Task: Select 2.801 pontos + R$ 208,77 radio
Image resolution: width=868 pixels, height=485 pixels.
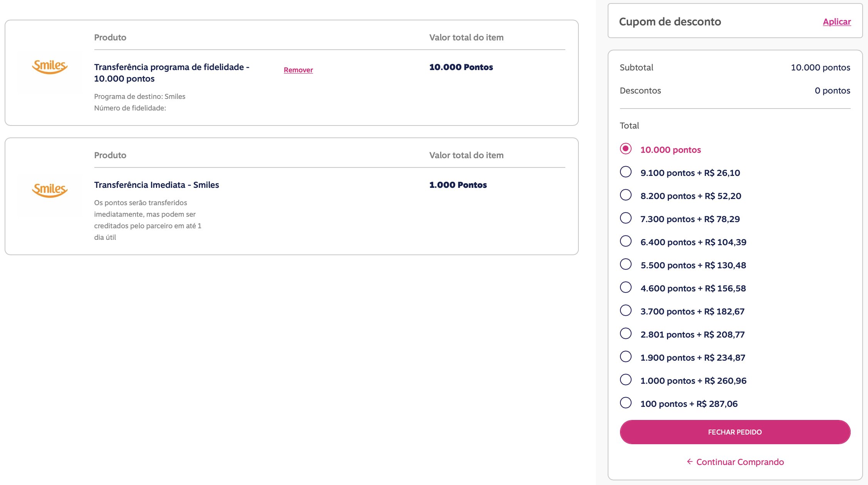Action: [x=626, y=334]
